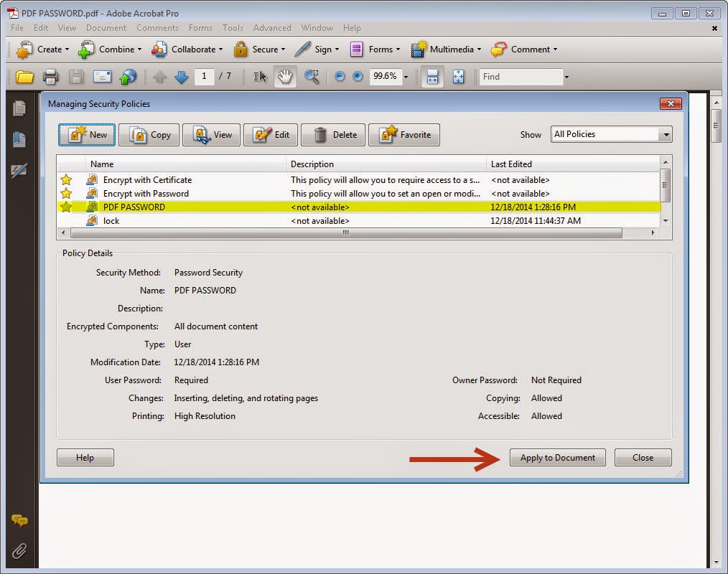Close the Managing Security Policies dialog
This screenshot has width=728, height=574.
[x=671, y=103]
